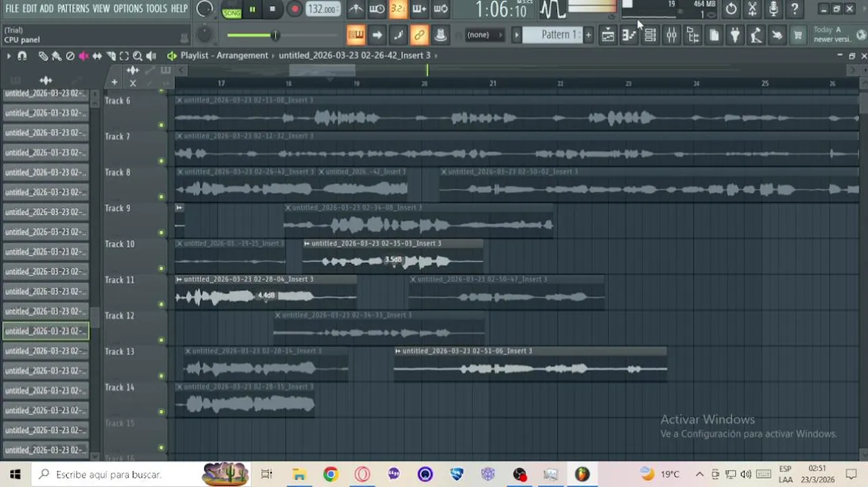Open the Playlist view icon
Viewport: 868px width, 487px height.
point(608,35)
